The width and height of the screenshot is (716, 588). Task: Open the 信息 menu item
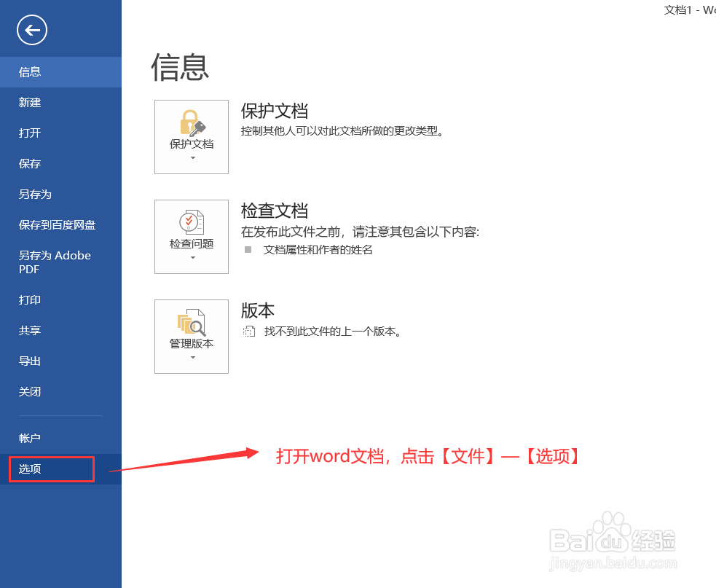[60, 72]
